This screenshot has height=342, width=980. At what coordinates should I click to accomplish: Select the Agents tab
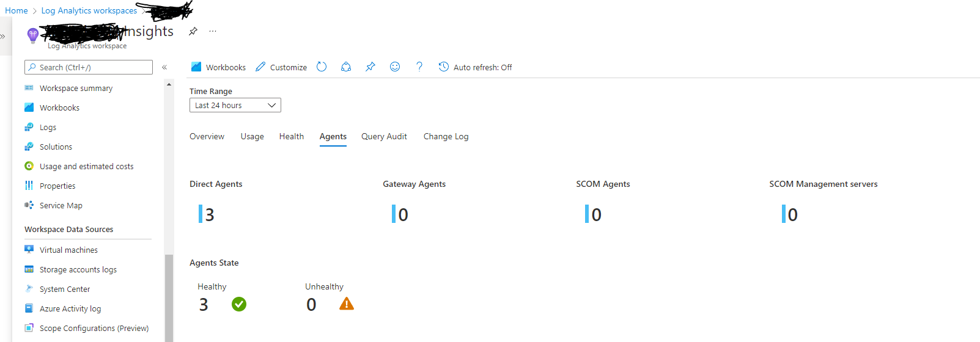[333, 136]
